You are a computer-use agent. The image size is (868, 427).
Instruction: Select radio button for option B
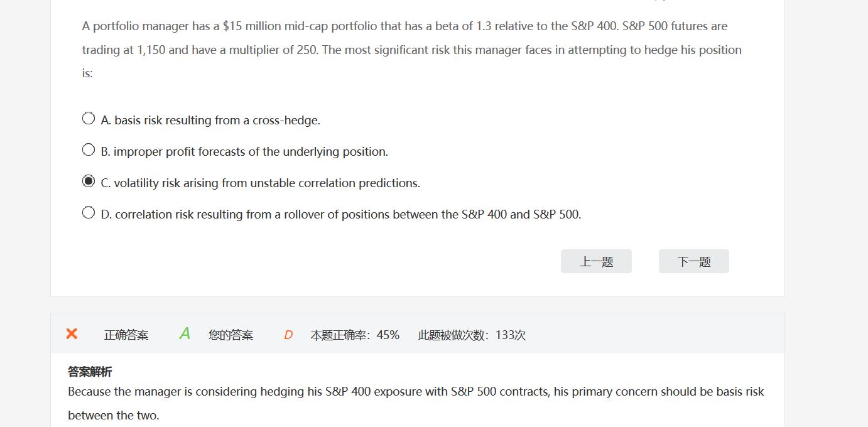tap(89, 149)
